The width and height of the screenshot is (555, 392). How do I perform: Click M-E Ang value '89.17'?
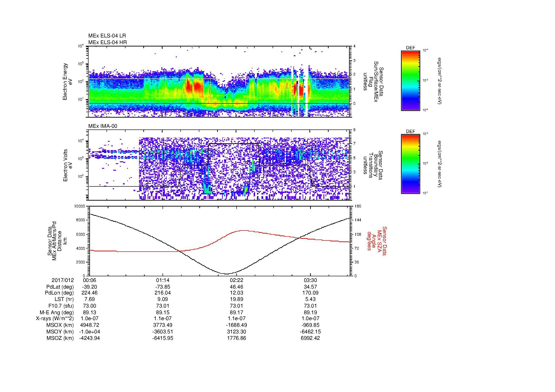(236, 312)
